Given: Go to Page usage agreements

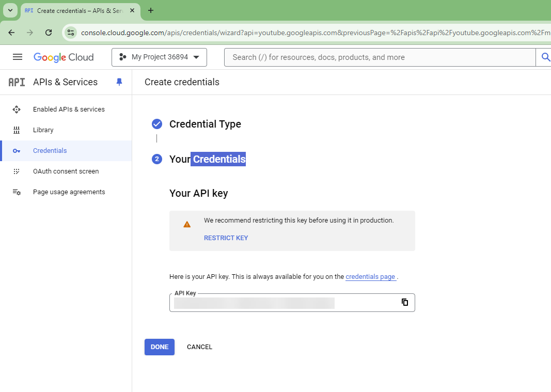Looking at the screenshot, I should [x=69, y=192].
